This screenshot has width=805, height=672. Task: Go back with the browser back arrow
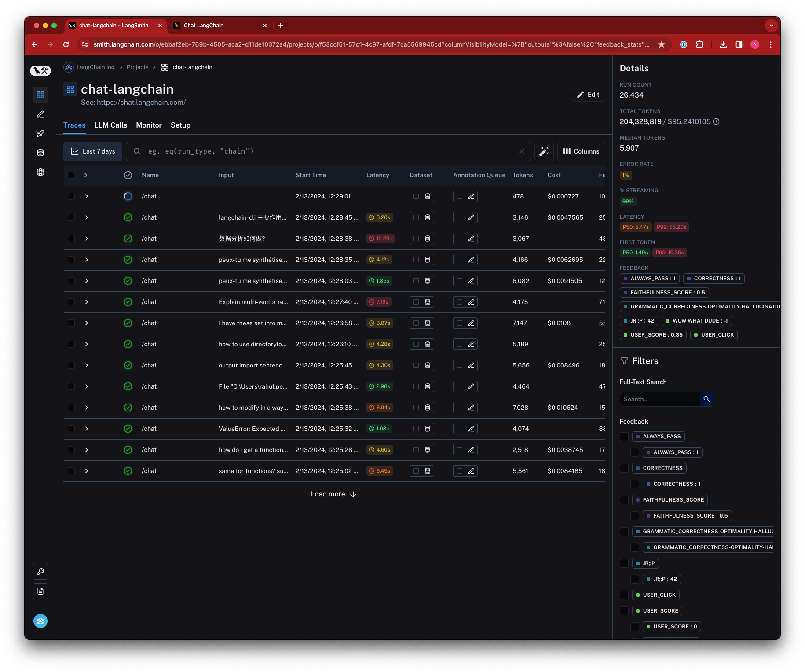34,44
